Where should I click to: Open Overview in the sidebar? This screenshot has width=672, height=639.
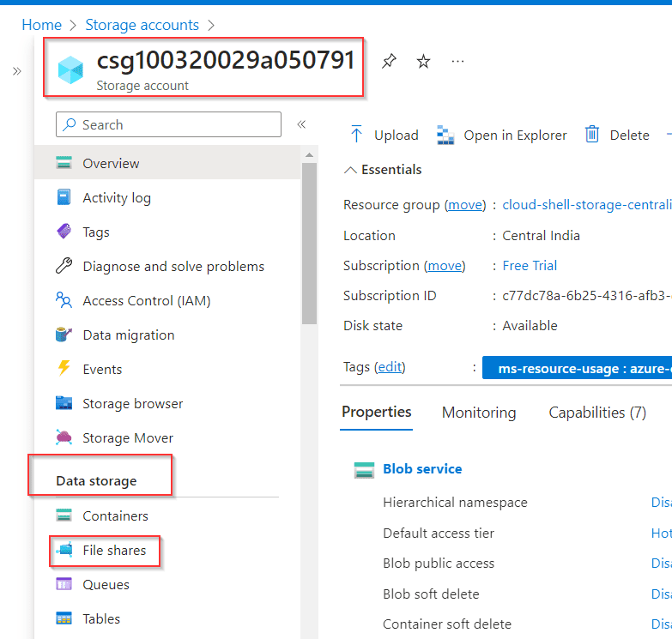pyautogui.click(x=167, y=163)
